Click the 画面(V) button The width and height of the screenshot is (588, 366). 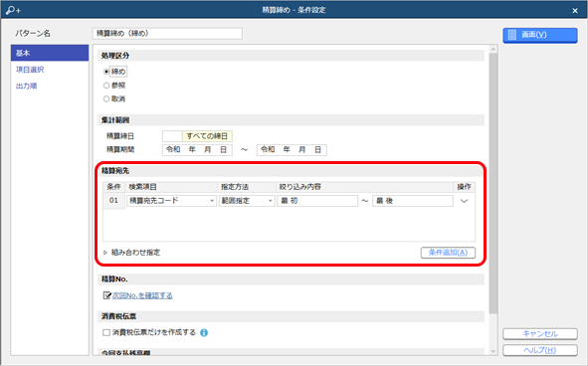[540, 35]
